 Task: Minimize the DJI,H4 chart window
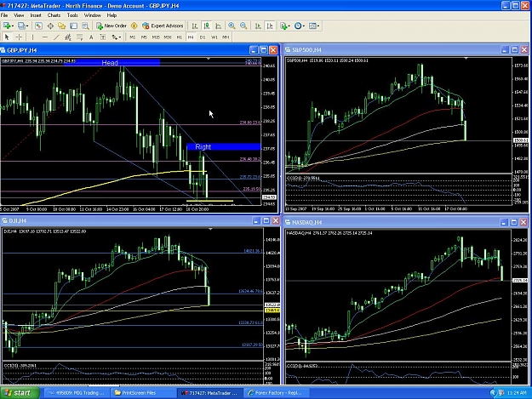coord(256,221)
